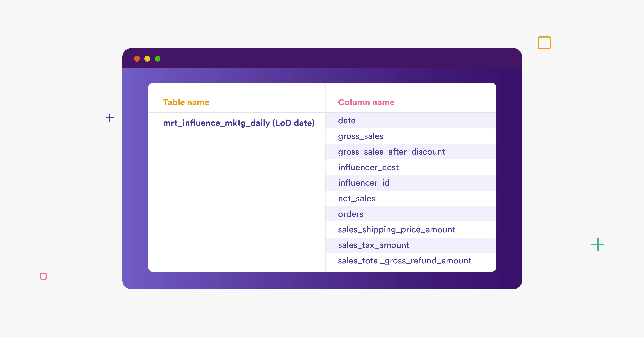The height and width of the screenshot is (337, 644).
Task: Click the yellow minimize window dot
Action: (x=147, y=58)
